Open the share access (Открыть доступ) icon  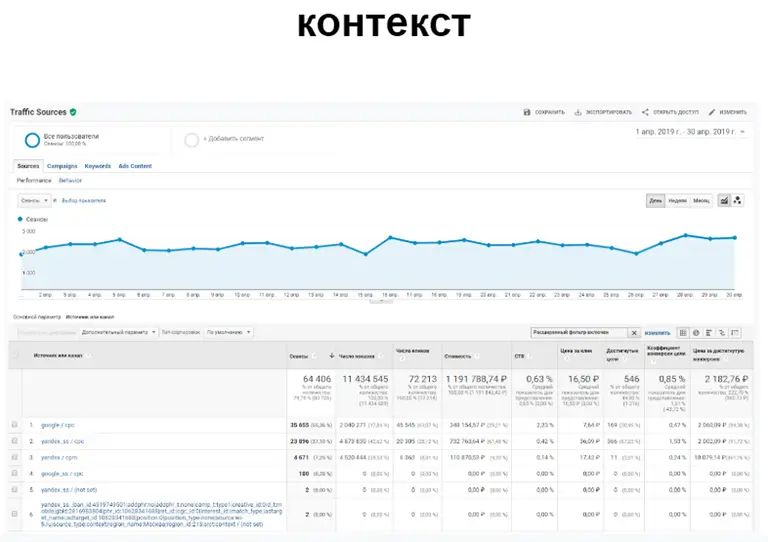[x=645, y=112]
